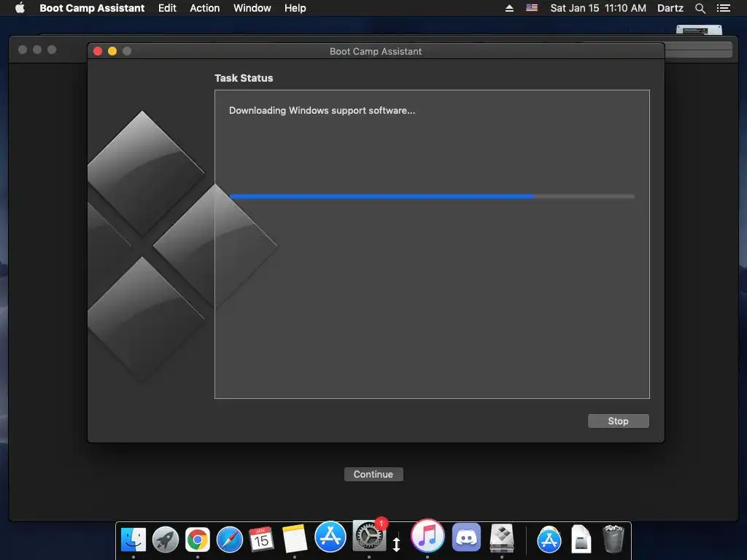747x560 pixels.
Task: Launch Google Chrome from the Dock
Action: [x=198, y=540]
